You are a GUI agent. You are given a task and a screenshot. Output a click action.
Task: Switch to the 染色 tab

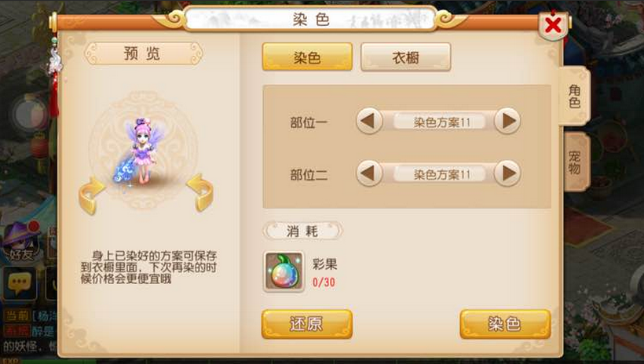point(307,57)
